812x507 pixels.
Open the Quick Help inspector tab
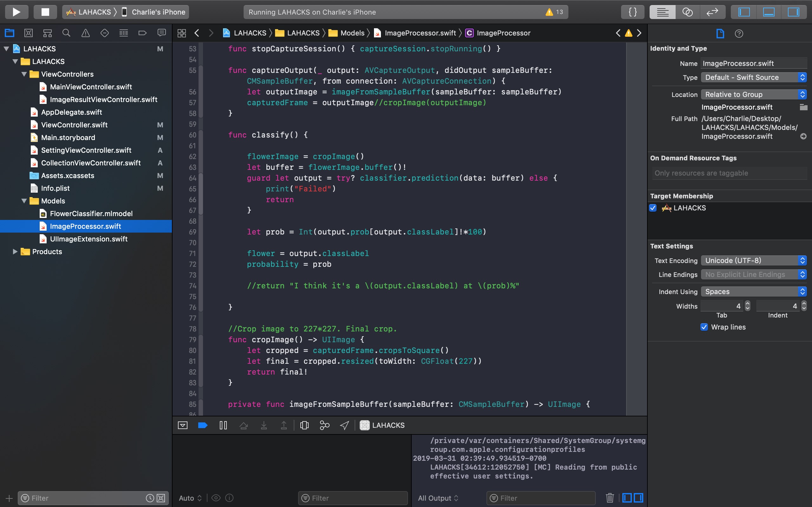coord(739,34)
